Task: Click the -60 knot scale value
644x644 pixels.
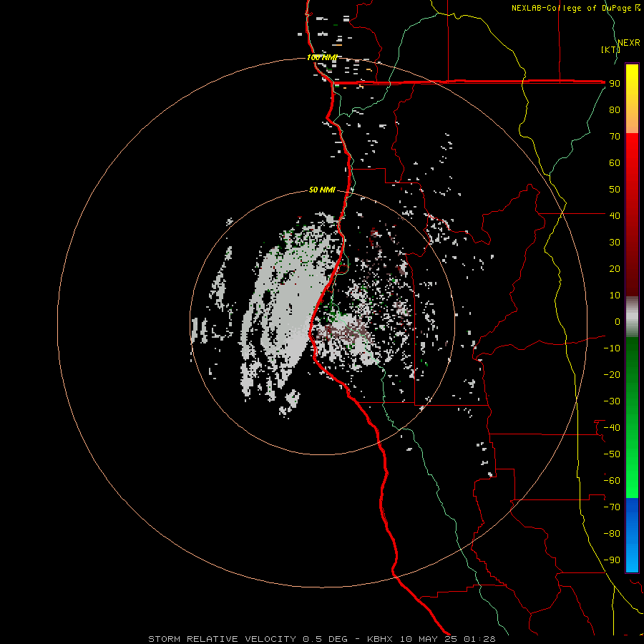Action: [x=612, y=481]
